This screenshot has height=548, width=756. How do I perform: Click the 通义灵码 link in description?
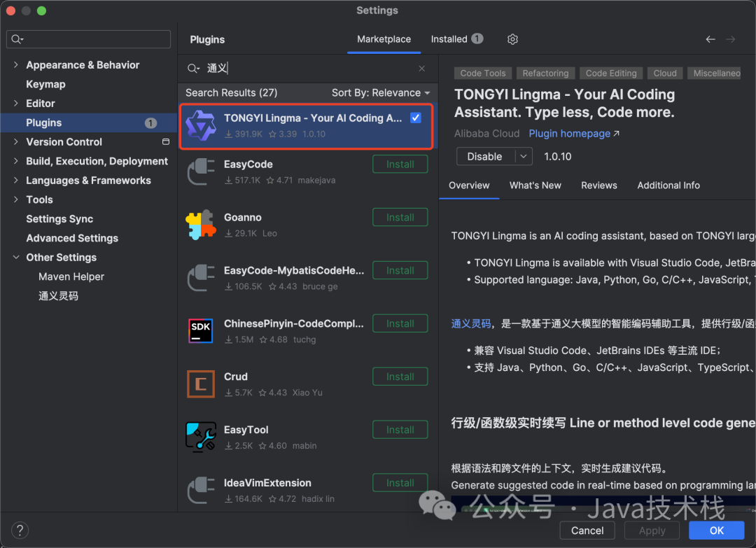[471, 323]
